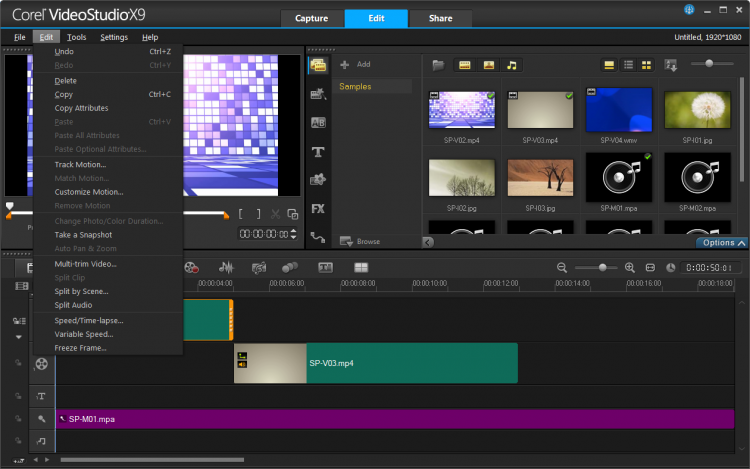Open the Instant Project library icon
This screenshot has height=469, width=750.
point(319,94)
